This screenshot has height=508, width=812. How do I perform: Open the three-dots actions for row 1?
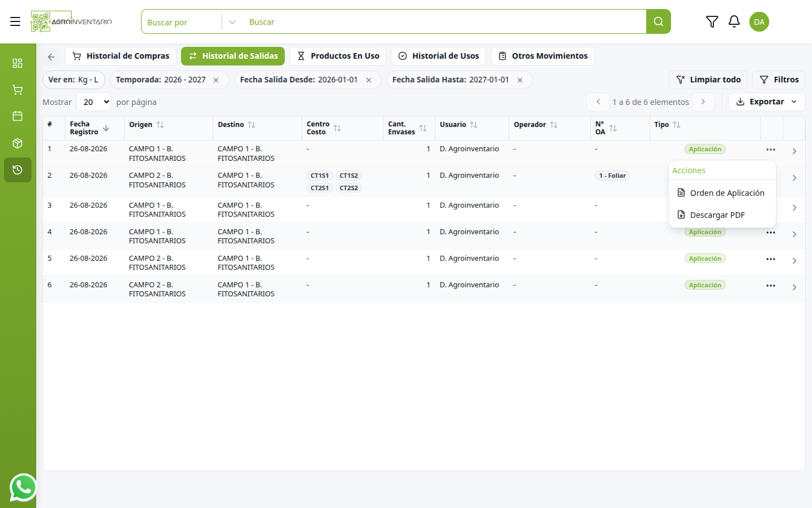pyautogui.click(x=771, y=150)
